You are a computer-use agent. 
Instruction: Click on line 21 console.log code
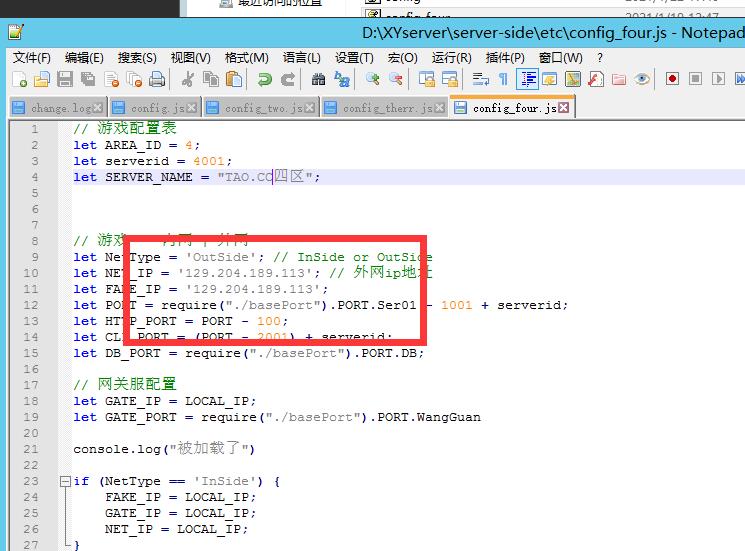[164, 449]
